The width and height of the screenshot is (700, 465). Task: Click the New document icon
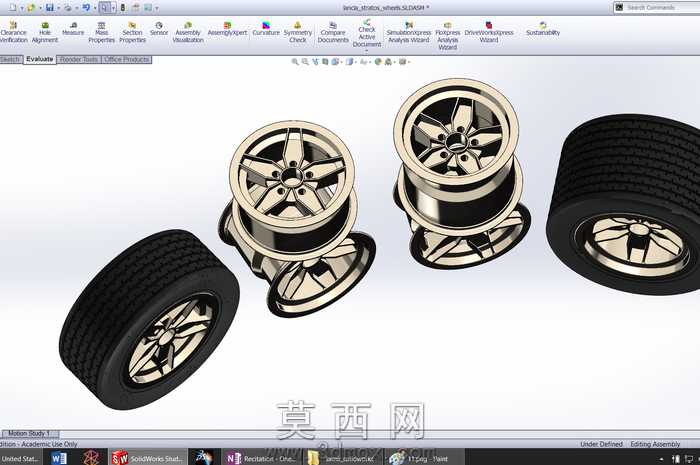pos(12,8)
